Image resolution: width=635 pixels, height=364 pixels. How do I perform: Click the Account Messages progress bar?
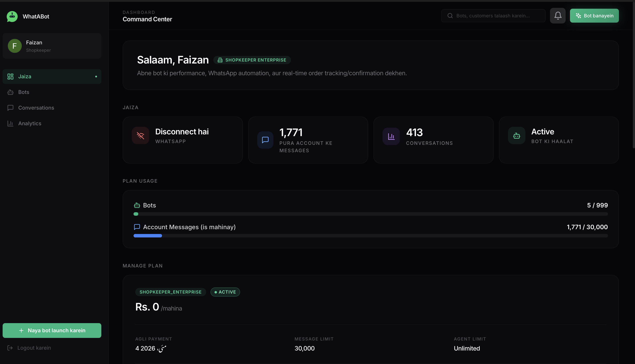(371, 236)
